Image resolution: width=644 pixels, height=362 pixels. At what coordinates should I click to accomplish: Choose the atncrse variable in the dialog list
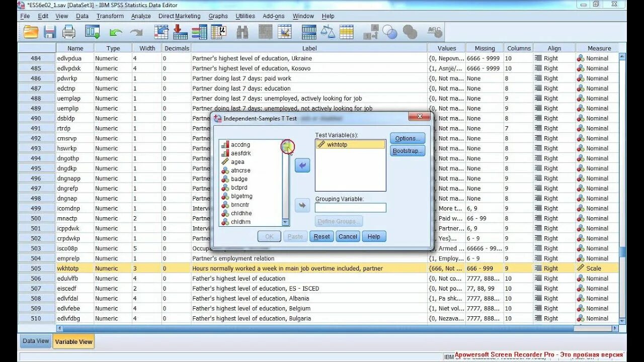pos(240,170)
